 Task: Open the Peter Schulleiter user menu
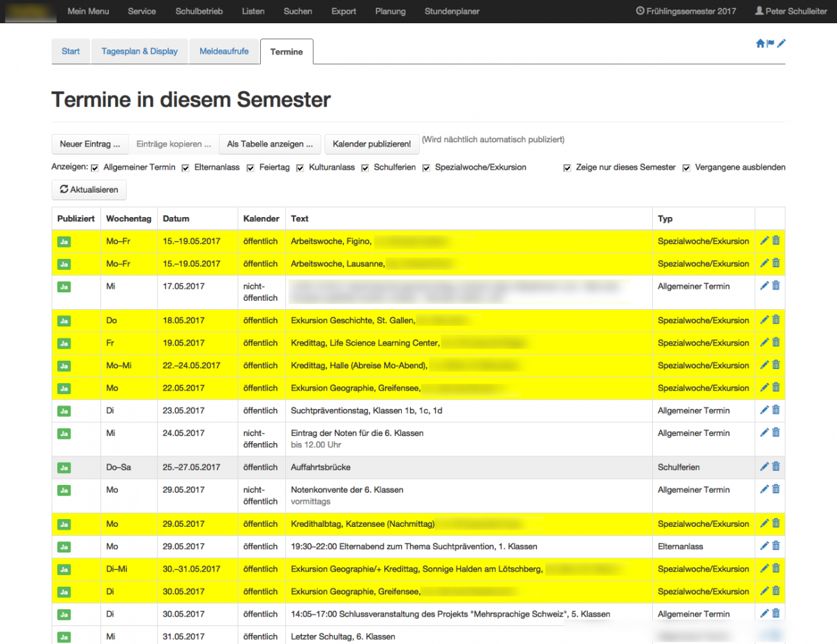(791, 11)
